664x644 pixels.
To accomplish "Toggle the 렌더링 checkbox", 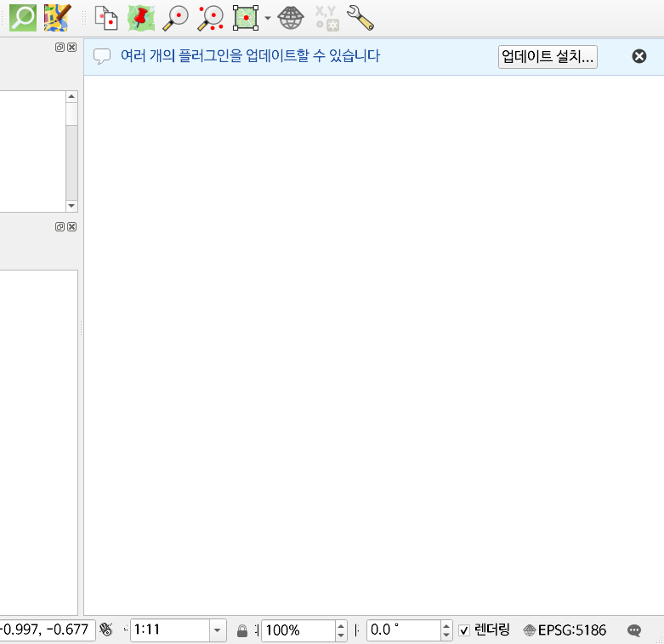I will 464,630.
